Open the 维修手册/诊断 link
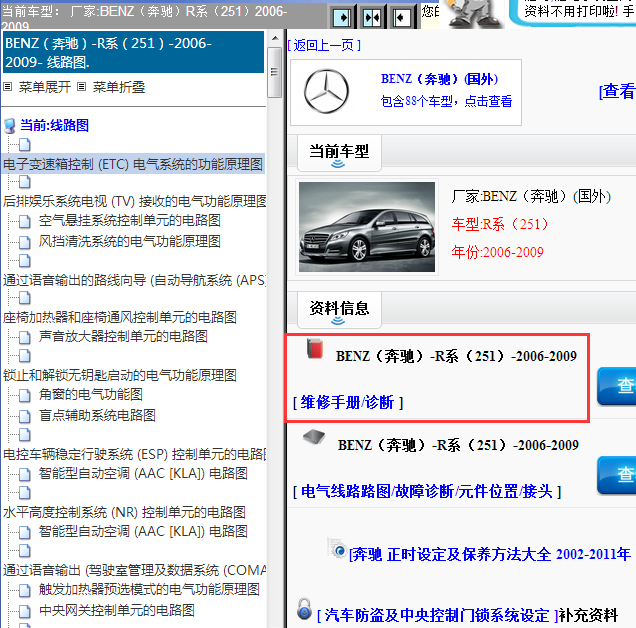The width and height of the screenshot is (636, 628). coord(348,402)
